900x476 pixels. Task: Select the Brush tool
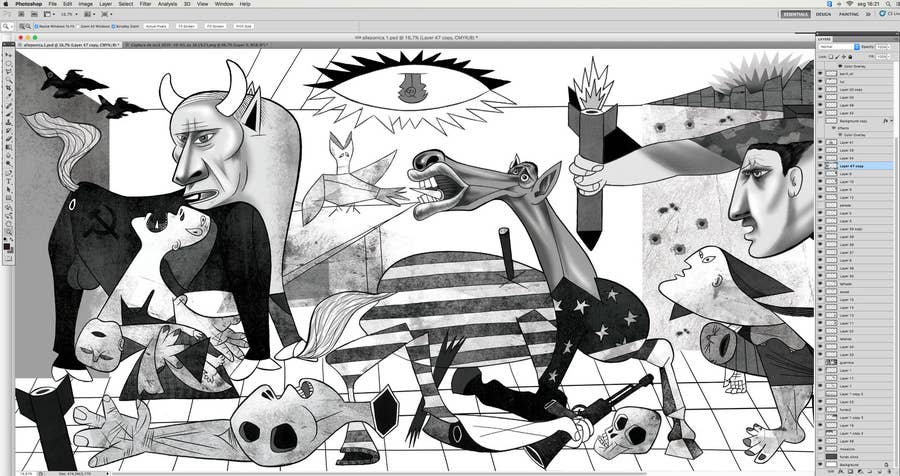point(9,114)
